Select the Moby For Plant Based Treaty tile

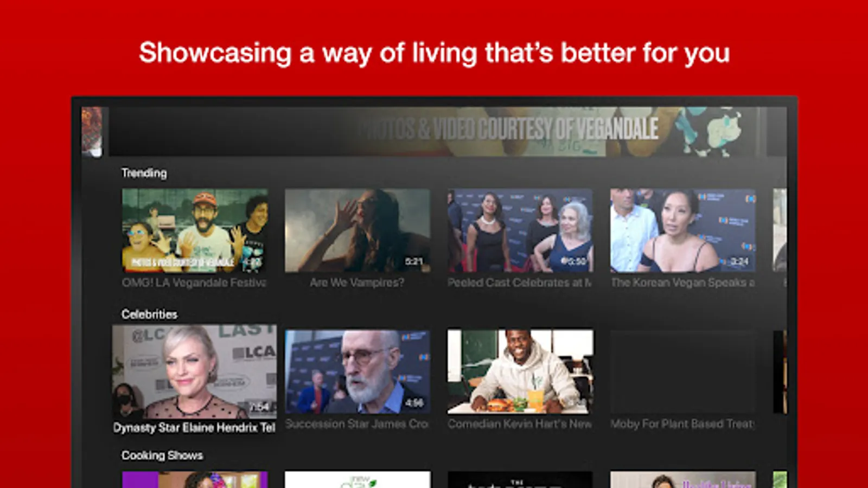point(683,372)
